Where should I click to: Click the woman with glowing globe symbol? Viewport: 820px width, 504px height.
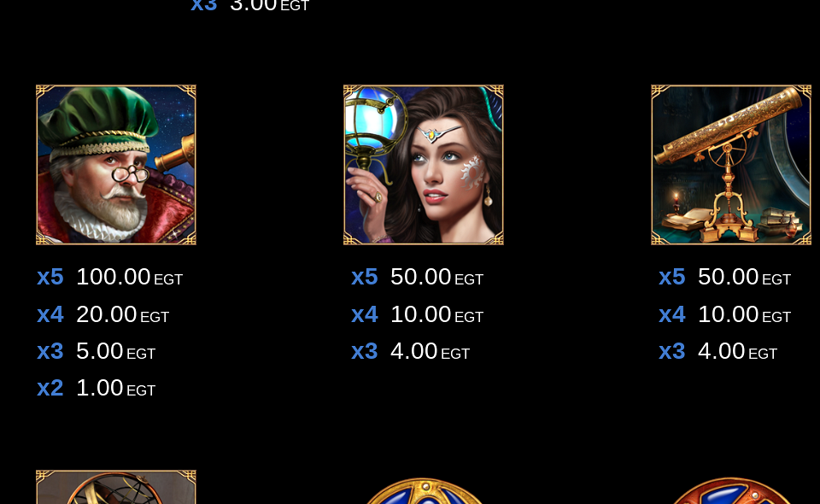tap(423, 165)
